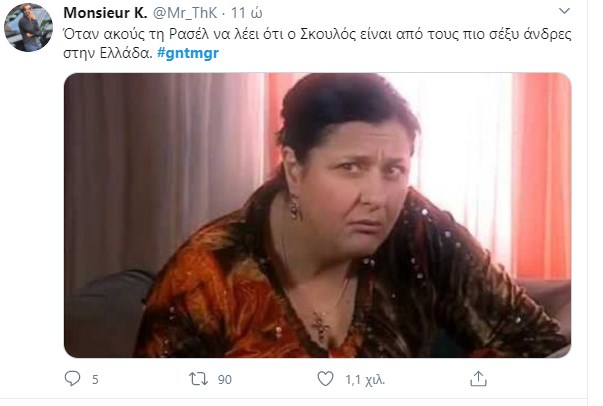Click the woman's pendant necklace in the image
This screenshot has height=406, width=603.
(x=320, y=325)
